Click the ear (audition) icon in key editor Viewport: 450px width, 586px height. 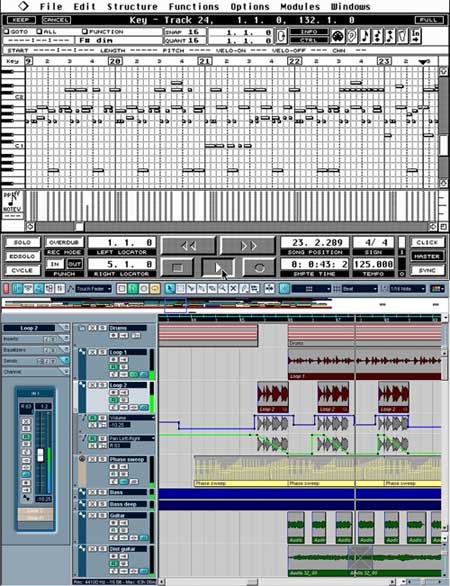352,36
